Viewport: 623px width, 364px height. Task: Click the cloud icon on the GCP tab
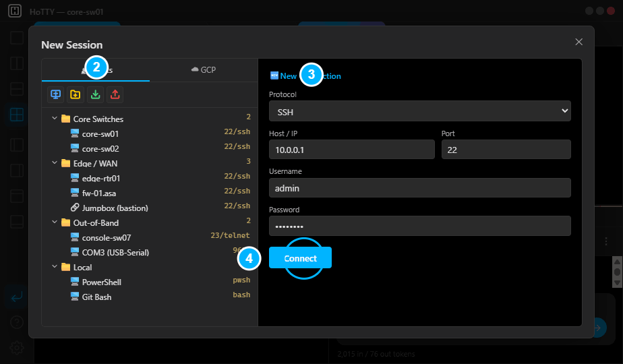click(x=195, y=69)
